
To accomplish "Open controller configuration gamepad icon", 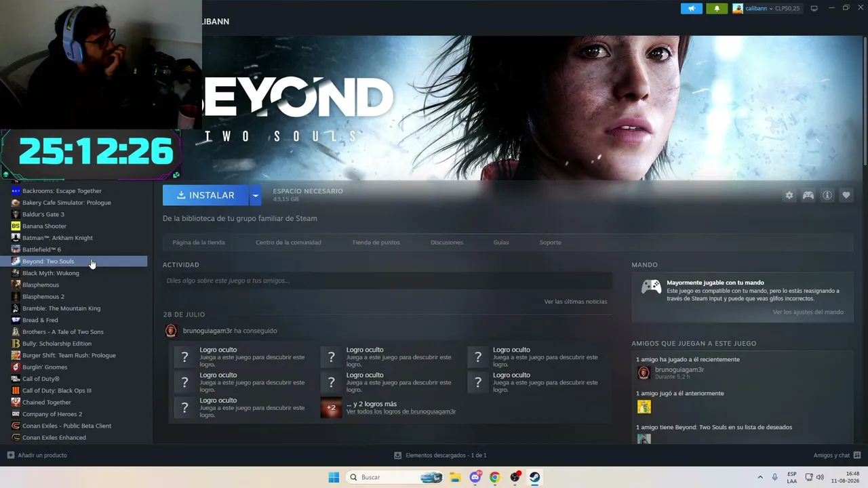I will point(808,195).
